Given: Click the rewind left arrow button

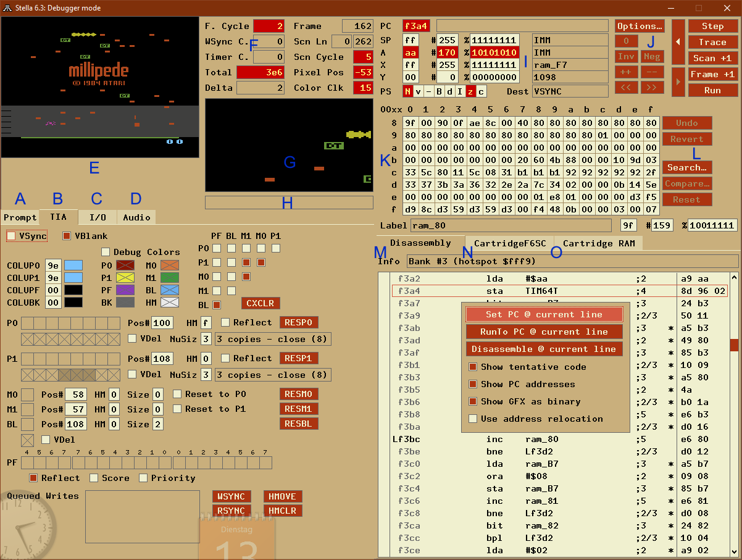Looking at the screenshot, I should 678,42.
